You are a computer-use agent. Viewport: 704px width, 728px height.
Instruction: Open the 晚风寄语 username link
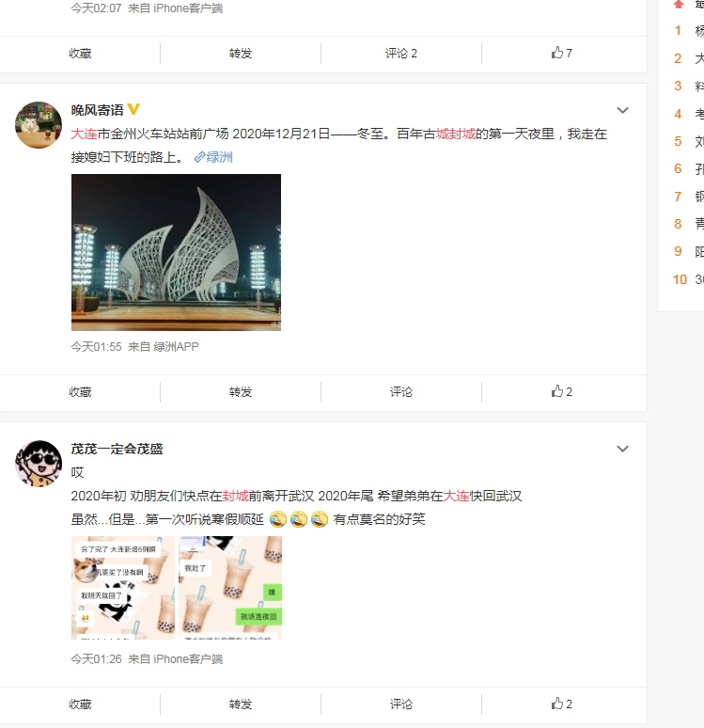(x=97, y=110)
